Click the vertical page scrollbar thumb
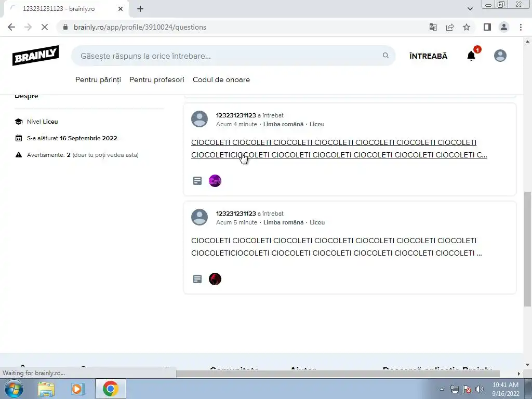Viewport: 532px width, 399px height. 527,249
